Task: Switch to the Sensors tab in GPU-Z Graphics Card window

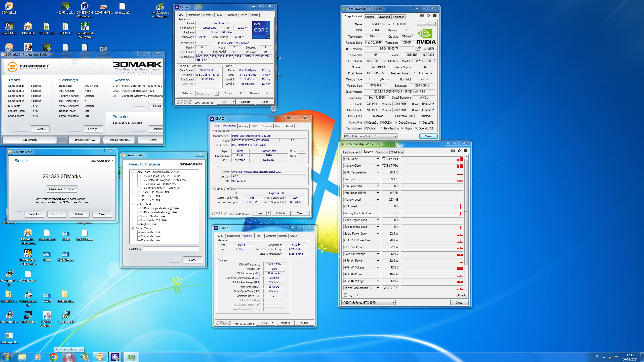Action: tap(370, 17)
